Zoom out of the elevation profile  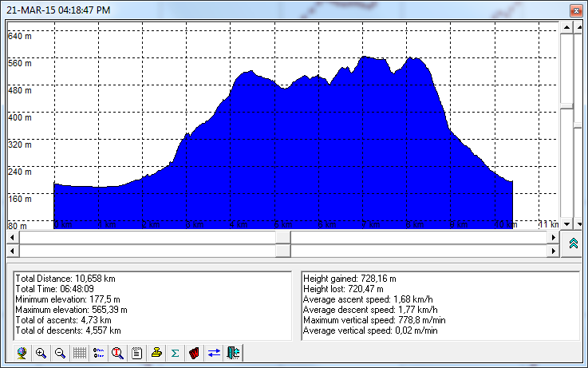coord(60,352)
